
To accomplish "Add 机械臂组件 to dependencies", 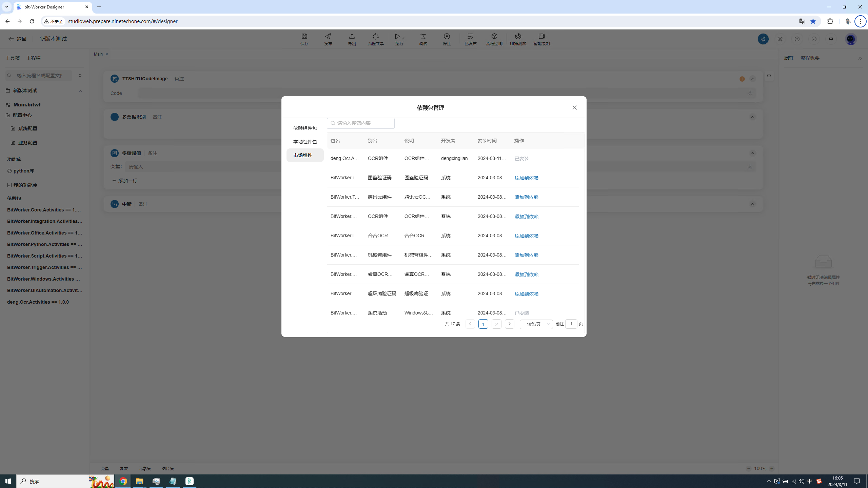I will click(x=526, y=255).
